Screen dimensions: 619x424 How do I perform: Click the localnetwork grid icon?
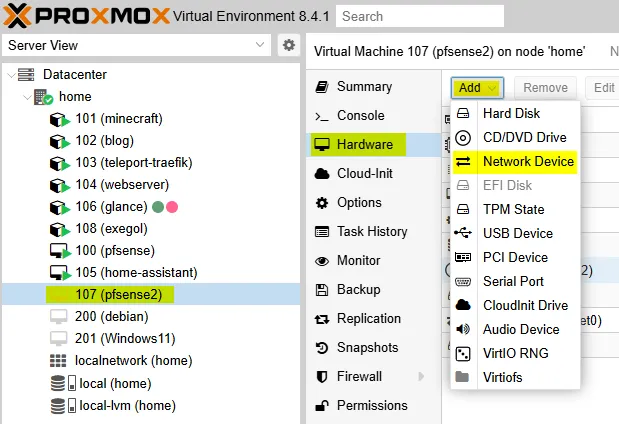point(58,360)
